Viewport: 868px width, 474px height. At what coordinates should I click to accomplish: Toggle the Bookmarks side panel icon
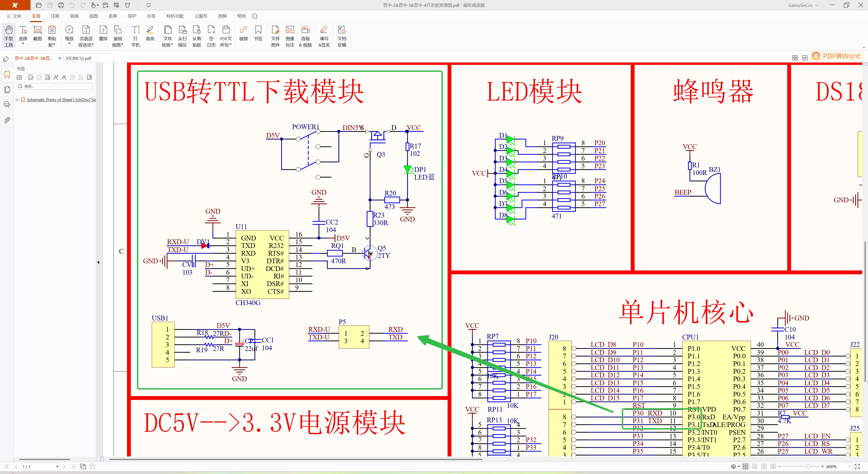tap(7, 75)
